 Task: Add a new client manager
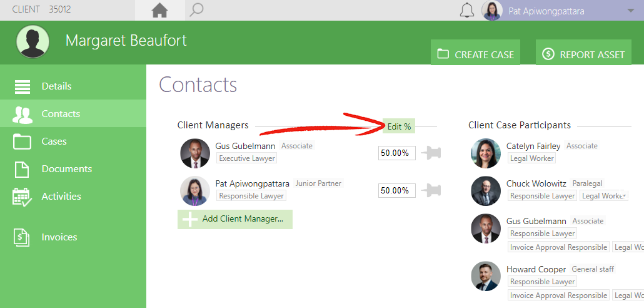point(235,219)
